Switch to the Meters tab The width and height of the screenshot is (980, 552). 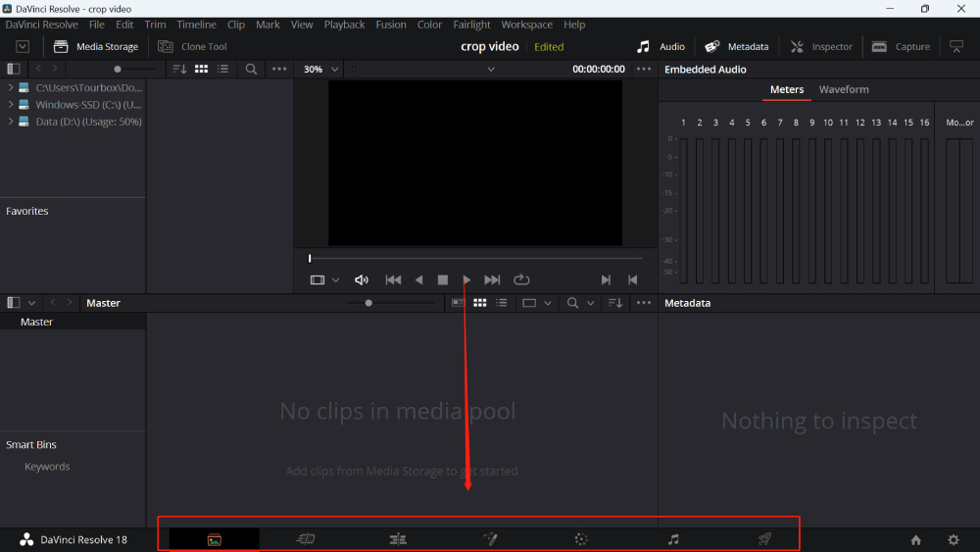[x=787, y=89]
